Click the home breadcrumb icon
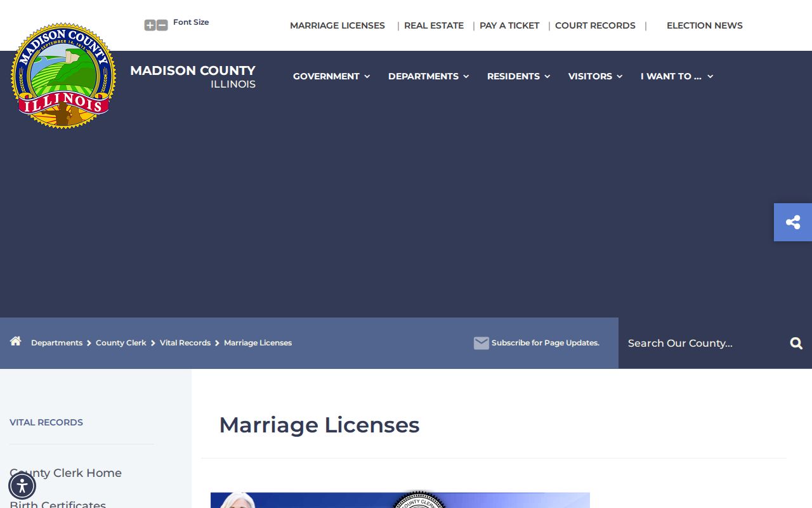Screen dimensions: 812x508 click(x=16, y=341)
